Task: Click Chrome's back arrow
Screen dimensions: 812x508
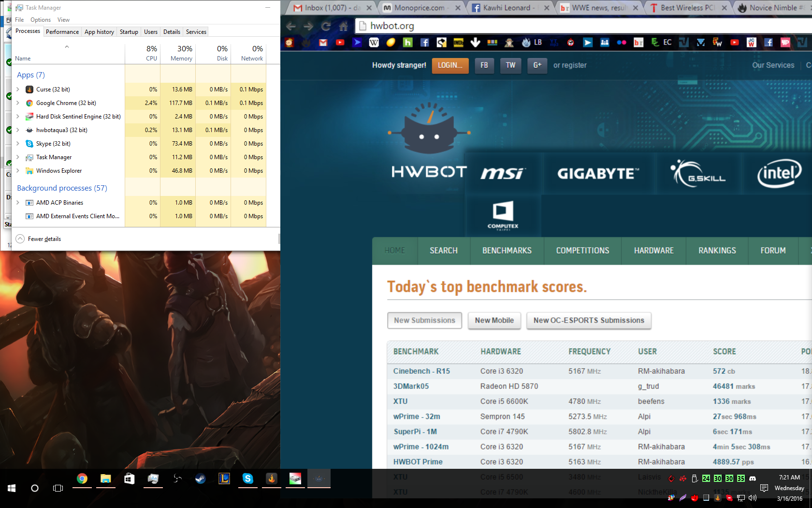Action: (291, 26)
